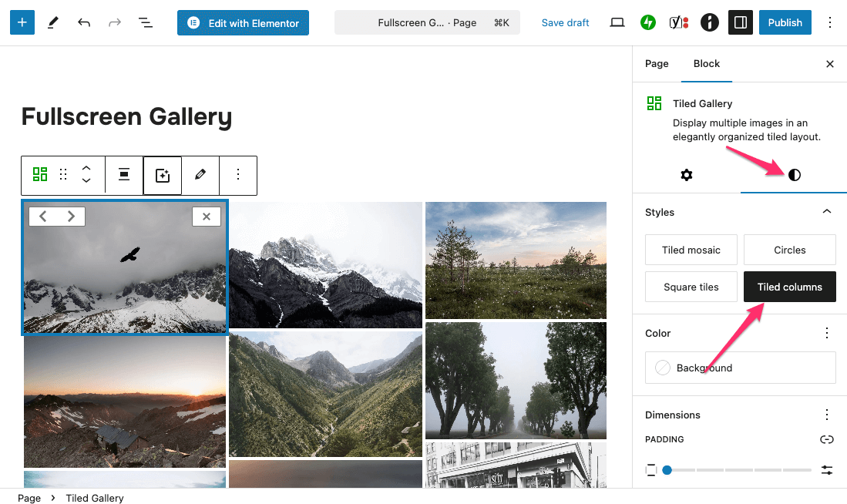
Task: Open the Yoast SEO icon
Action: pos(678,22)
